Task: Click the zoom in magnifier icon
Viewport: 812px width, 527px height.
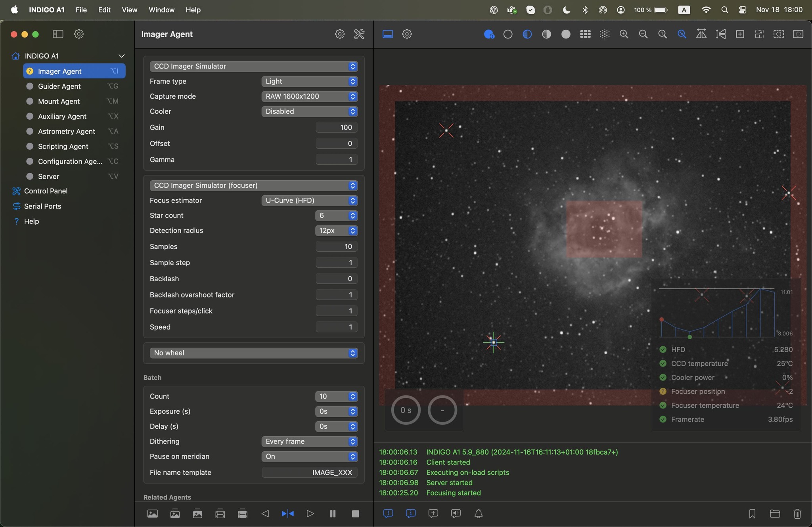Action: 624,34
